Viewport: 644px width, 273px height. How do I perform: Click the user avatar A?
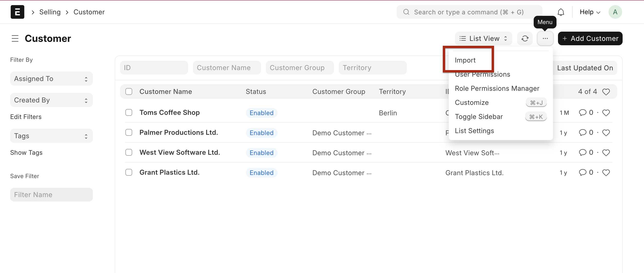tap(615, 12)
